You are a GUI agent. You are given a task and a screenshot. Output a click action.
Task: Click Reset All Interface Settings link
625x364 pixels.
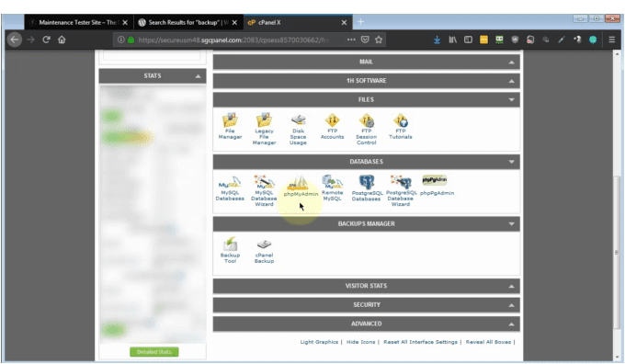click(420, 342)
